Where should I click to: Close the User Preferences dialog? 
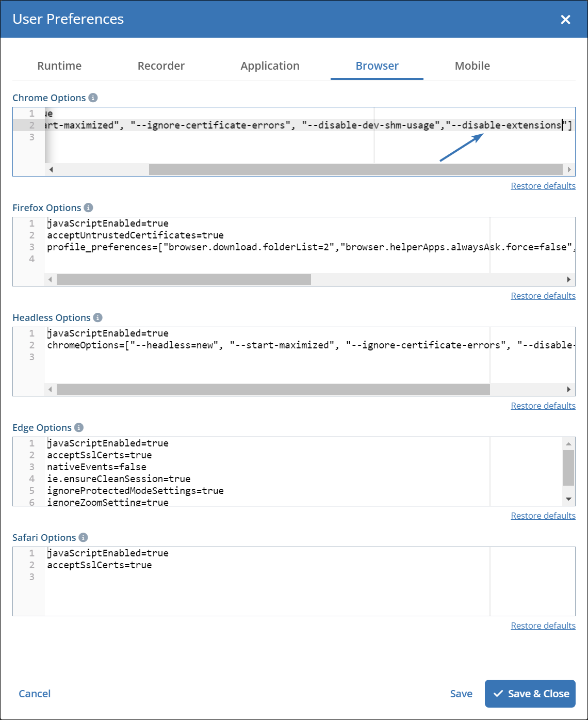(x=565, y=20)
